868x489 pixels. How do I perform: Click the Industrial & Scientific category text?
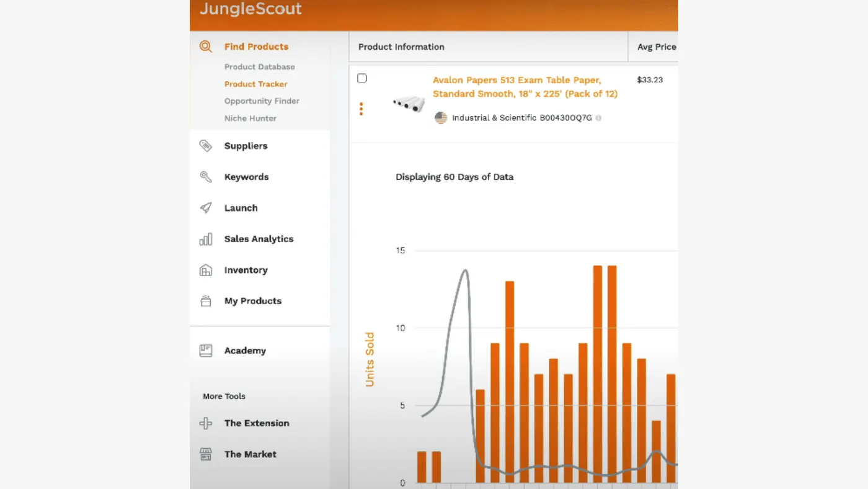click(x=494, y=118)
